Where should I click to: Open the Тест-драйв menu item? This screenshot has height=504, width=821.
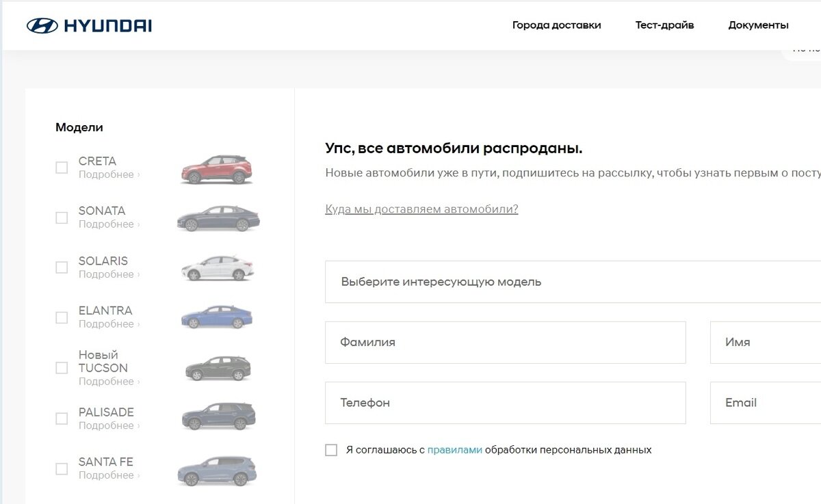point(664,25)
